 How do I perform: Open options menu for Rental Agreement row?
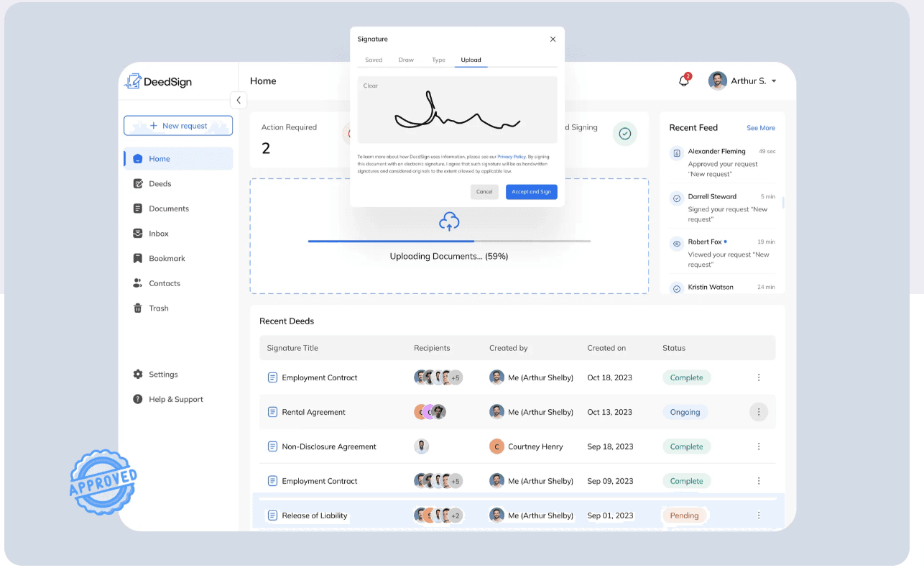758,412
